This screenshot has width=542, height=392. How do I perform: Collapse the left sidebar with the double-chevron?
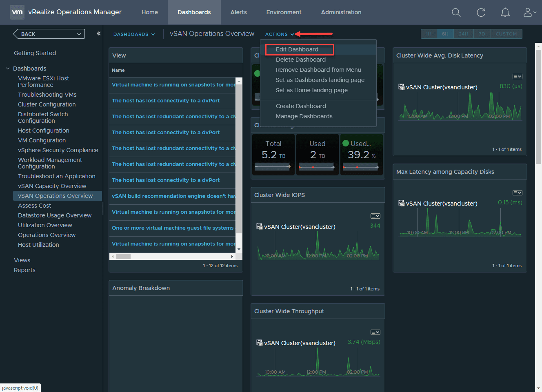(98, 34)
